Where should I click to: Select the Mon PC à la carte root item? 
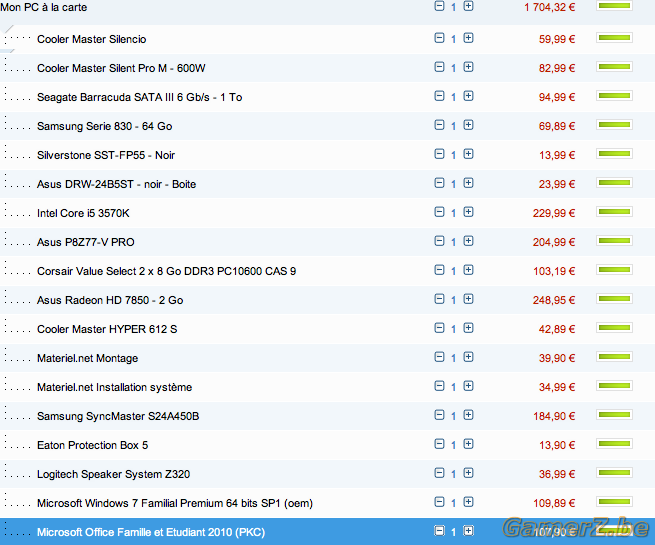[x=43, y=7]
